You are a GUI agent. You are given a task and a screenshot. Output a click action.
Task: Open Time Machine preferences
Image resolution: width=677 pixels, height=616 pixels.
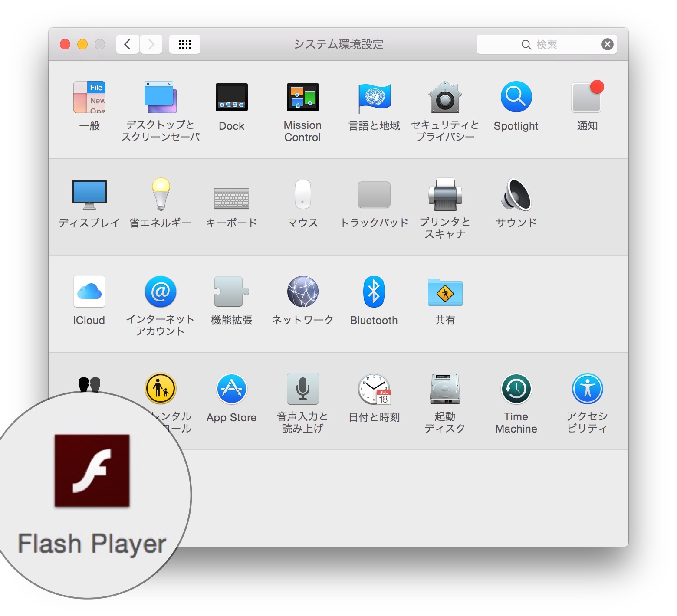516,389
